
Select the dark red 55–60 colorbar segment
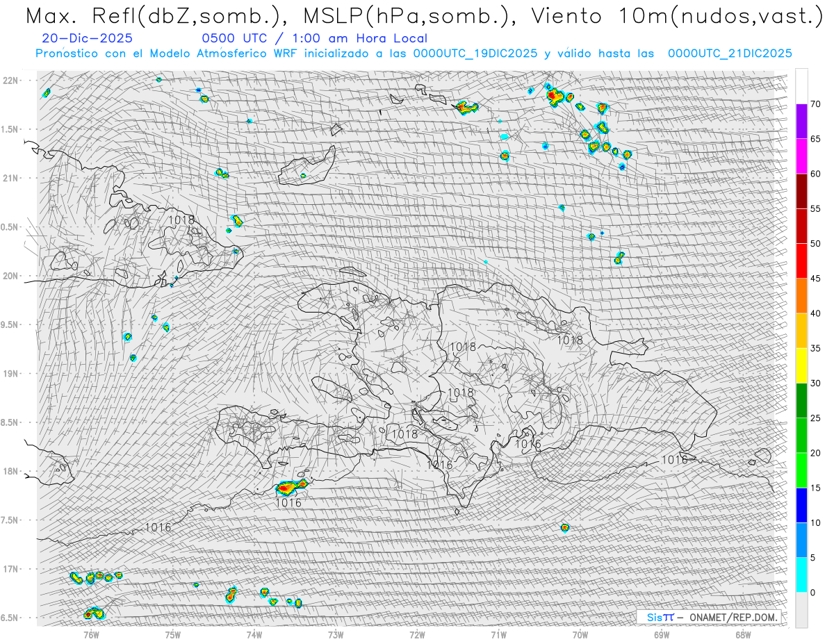click(x=801, y=191)
